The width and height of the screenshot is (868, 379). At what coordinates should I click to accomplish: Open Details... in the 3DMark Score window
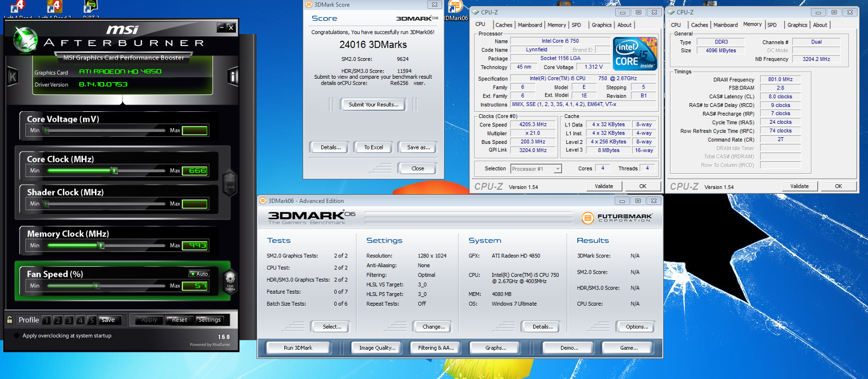(329, 147)
